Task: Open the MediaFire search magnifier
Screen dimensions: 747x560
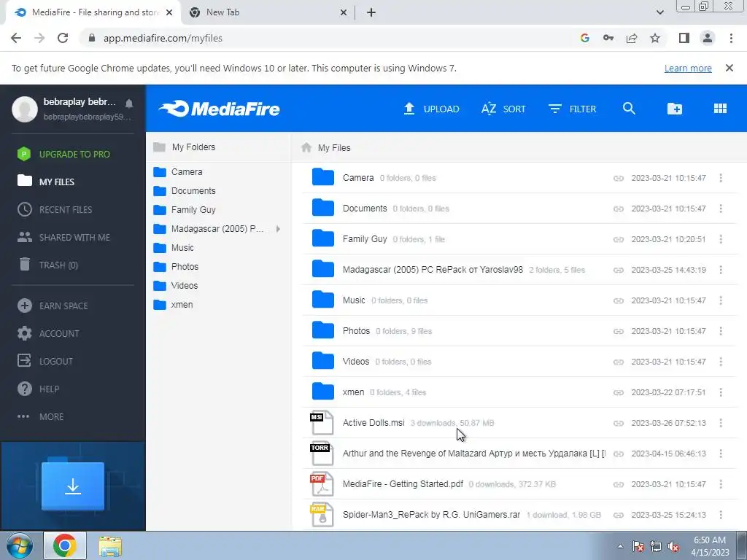Action: pos(629,109)
